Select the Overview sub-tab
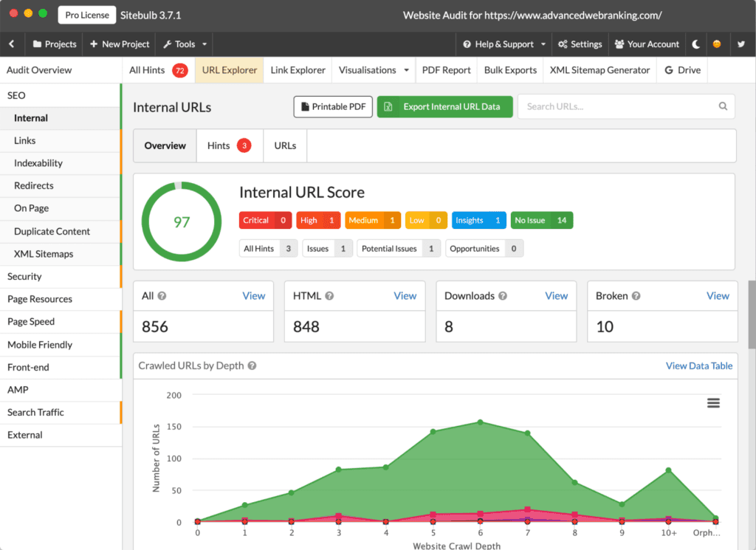This screenshot has width=756, height=550. pos(165,145)
